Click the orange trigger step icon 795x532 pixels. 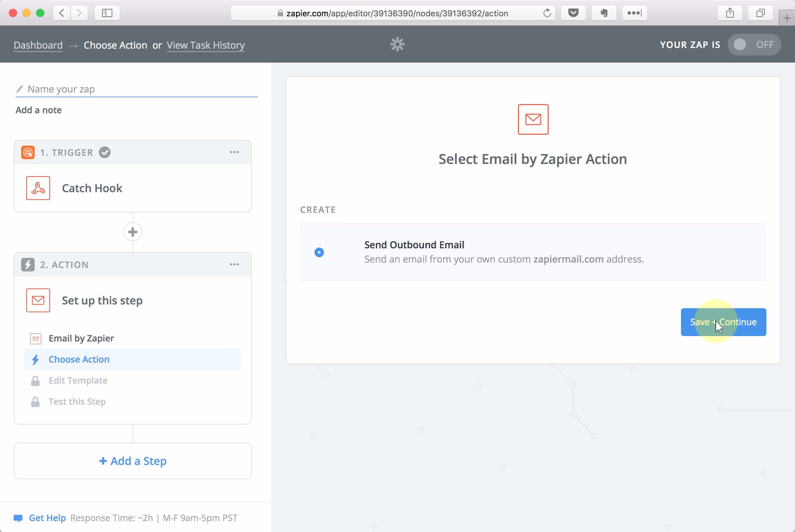pyautogui.click(x=28, y=152)
